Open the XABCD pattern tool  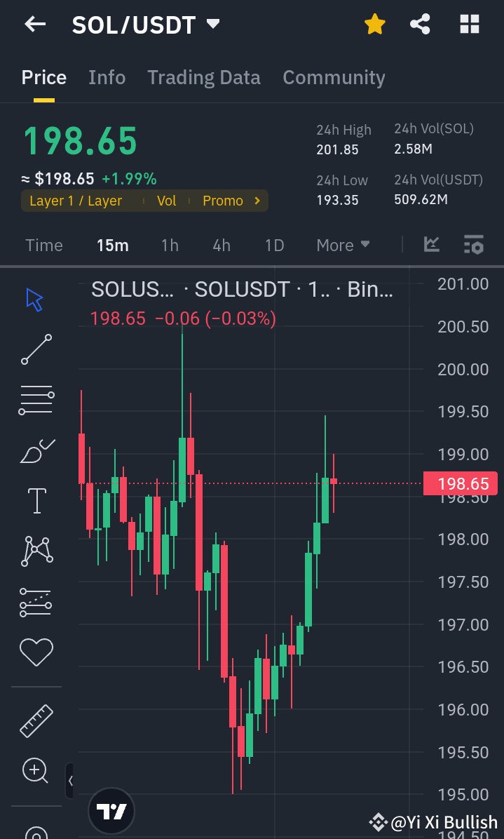(x=36, y=551)
